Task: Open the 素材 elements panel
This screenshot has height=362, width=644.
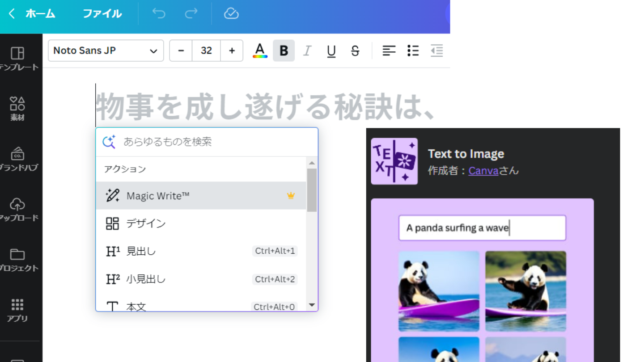Action: [17, 109]
